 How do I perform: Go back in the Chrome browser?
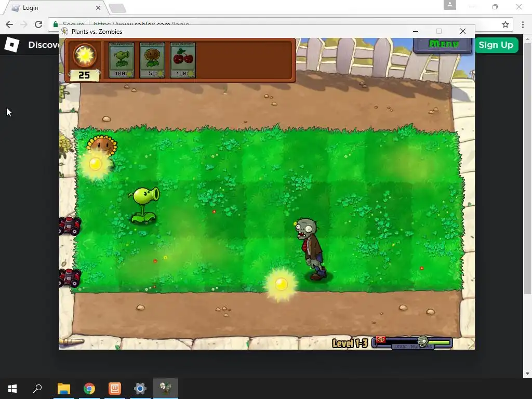tap(9, 24)
